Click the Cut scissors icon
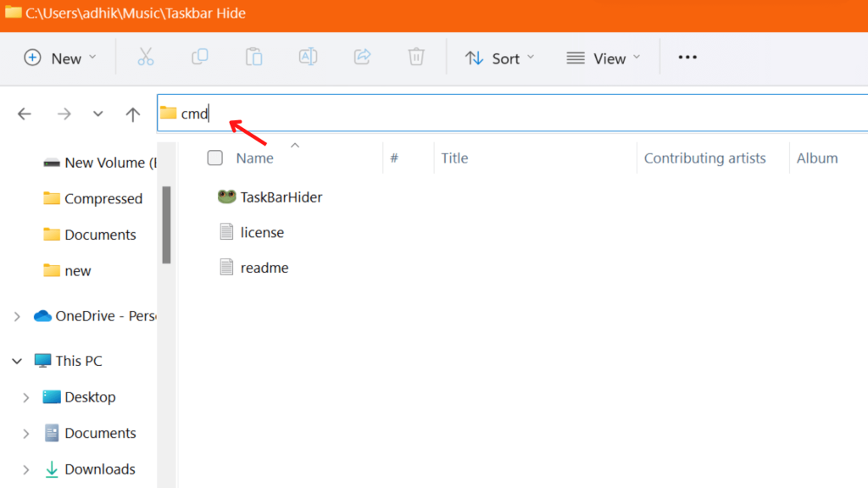868x488 pixels. click(146, 57)
